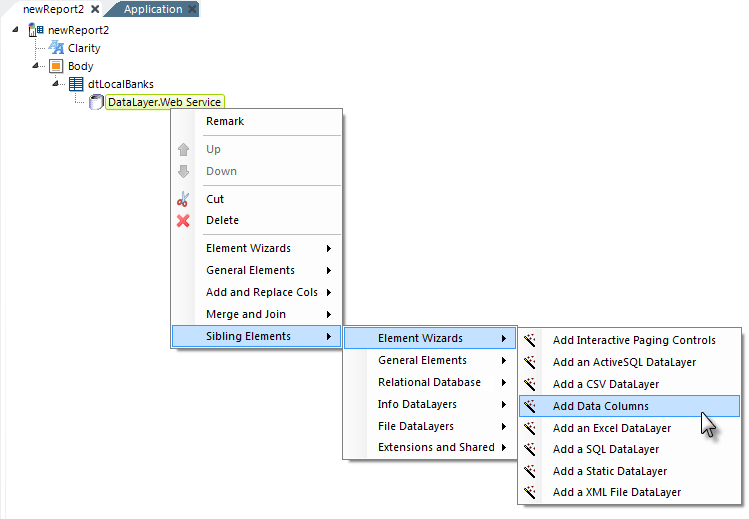Switch to the Application tab

[153, 9]
